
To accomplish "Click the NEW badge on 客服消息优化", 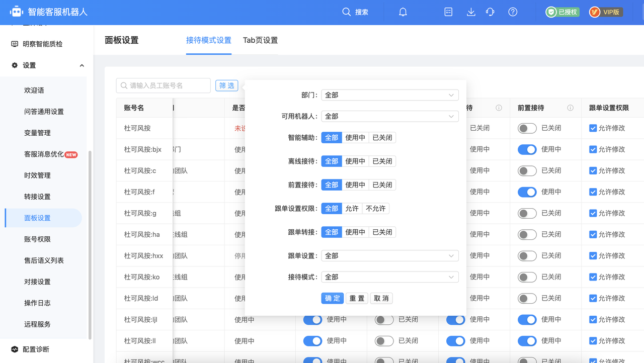I will point(71,154).
